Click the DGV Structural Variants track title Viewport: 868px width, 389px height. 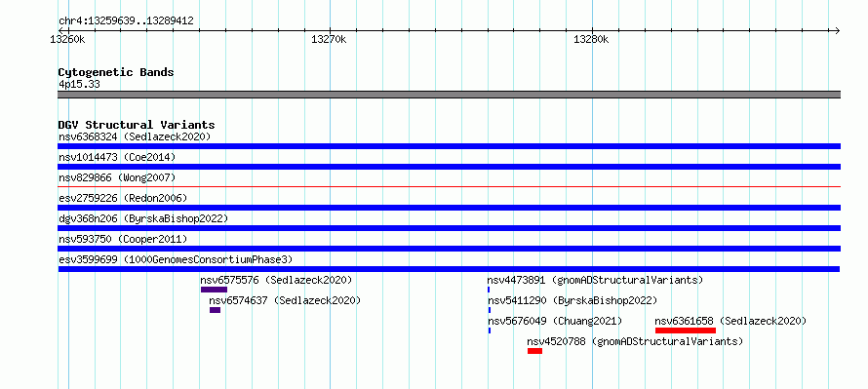click(137, 125)
